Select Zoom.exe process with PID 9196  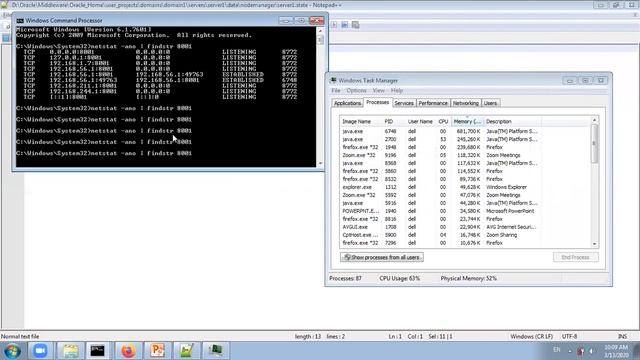[465, 155]
